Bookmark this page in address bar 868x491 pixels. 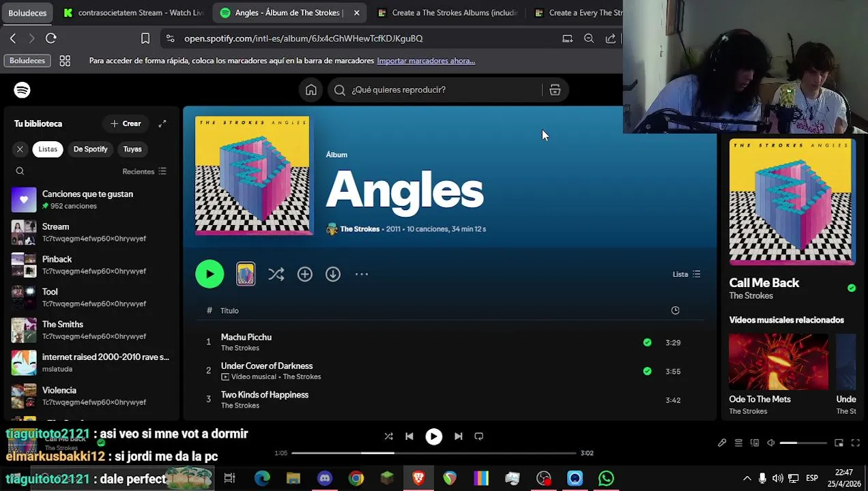click(x=145, y=39)
